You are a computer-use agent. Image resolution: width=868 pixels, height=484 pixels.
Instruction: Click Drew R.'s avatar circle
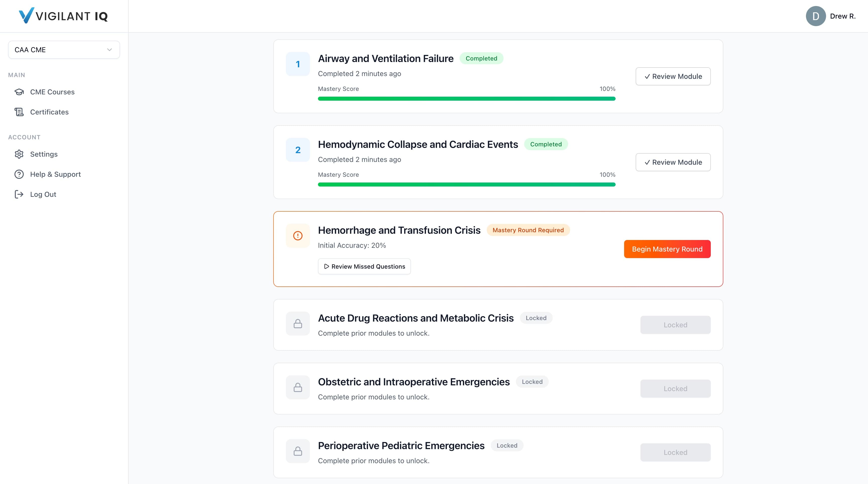click(816, 16)
